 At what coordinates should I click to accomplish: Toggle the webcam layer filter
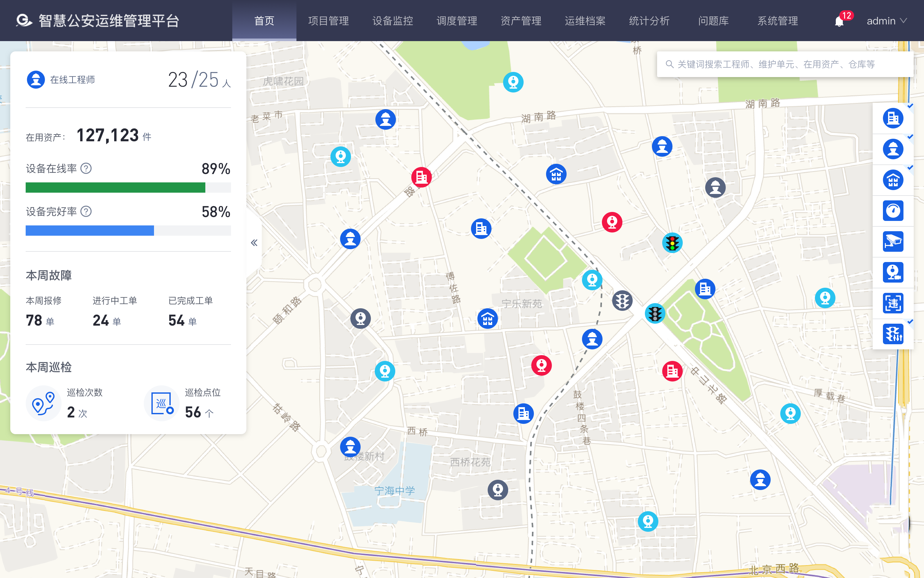pos(893,272)
